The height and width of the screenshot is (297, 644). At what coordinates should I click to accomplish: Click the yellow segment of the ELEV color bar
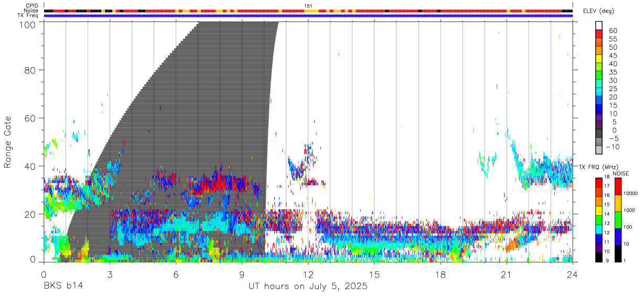pyautogui.click(x=599, y=59)
